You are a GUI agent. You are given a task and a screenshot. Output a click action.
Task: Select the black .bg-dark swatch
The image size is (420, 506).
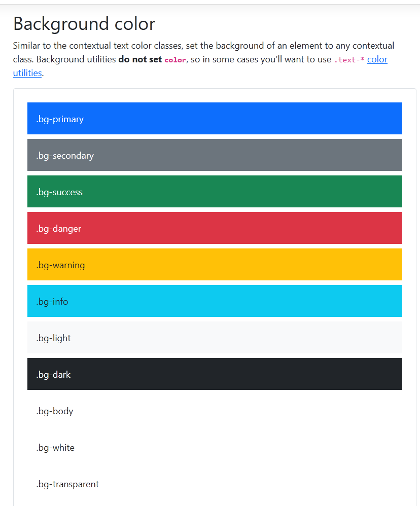pos(215,374)
